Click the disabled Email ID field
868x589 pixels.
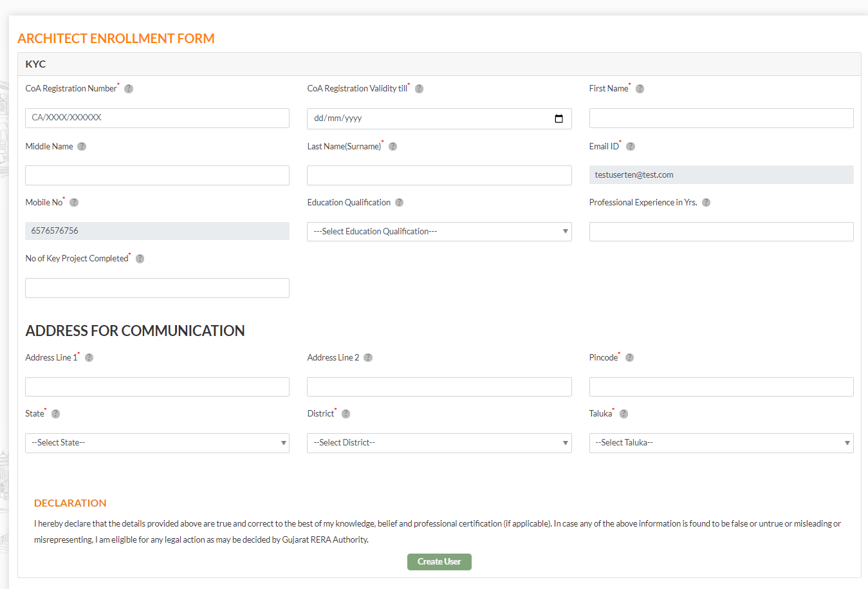pos(721,175)
